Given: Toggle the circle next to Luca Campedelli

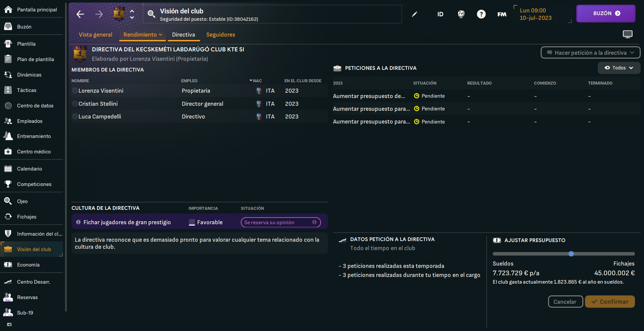Looking at the screenshot, I should tap(75, 116).
